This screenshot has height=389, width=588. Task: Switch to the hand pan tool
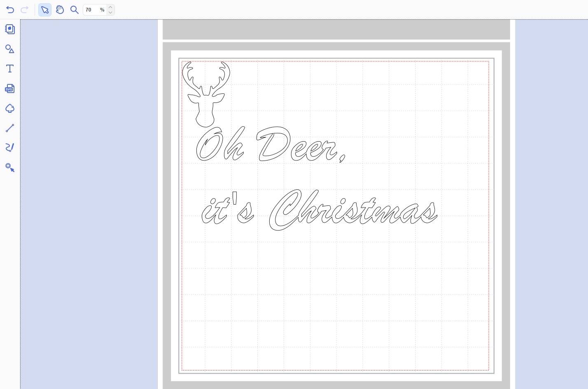[x=60, y=10]
